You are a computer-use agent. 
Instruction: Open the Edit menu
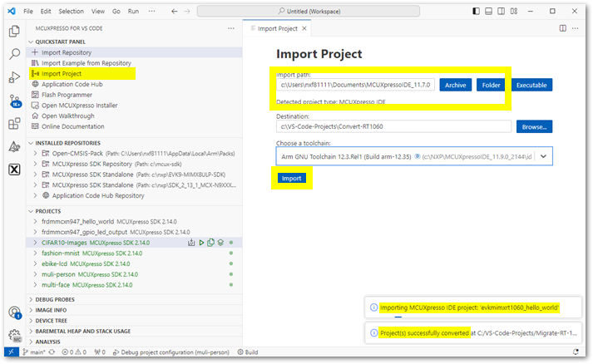pos(46,12)
